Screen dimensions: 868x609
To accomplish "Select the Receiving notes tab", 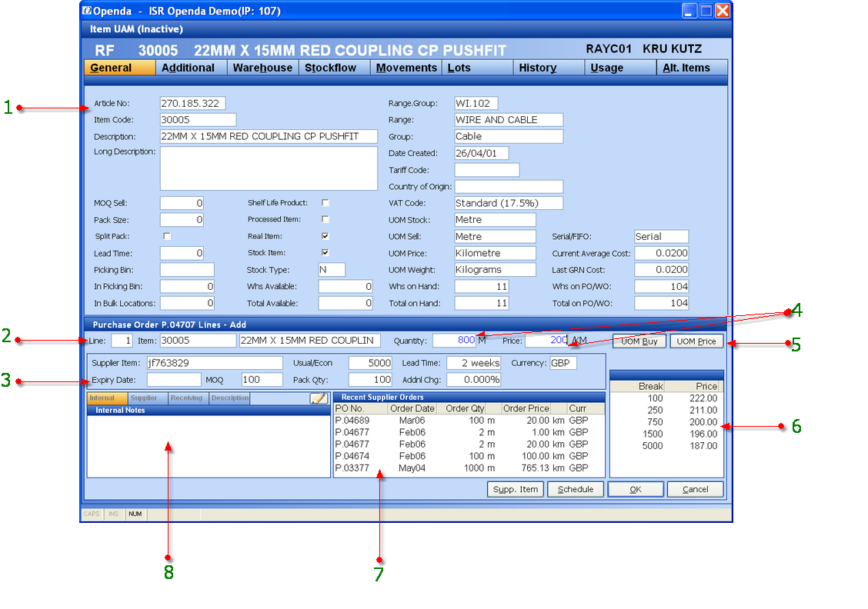I will click(x=189, y=398).
